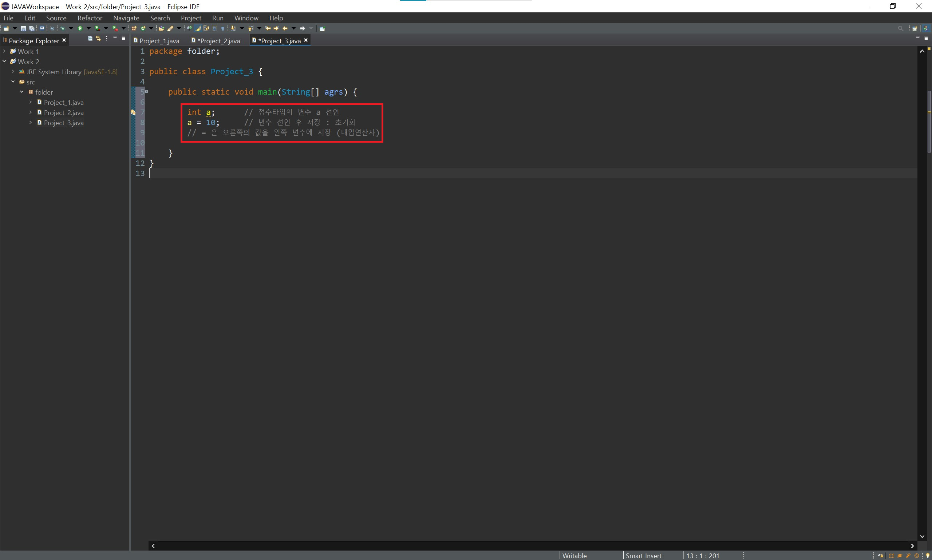
Task: Start debugging with the bug icon
Action: point(63,28)
